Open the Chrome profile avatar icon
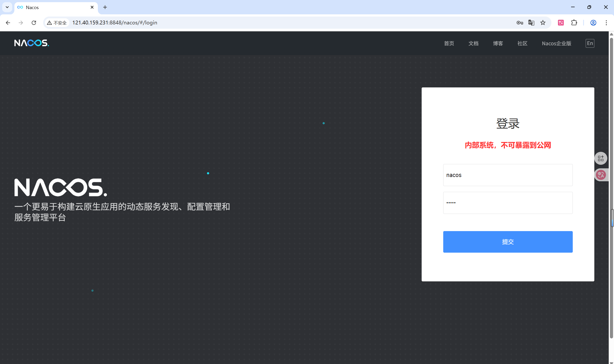Viewport: 614px width, 364px height. click(593, 23)
